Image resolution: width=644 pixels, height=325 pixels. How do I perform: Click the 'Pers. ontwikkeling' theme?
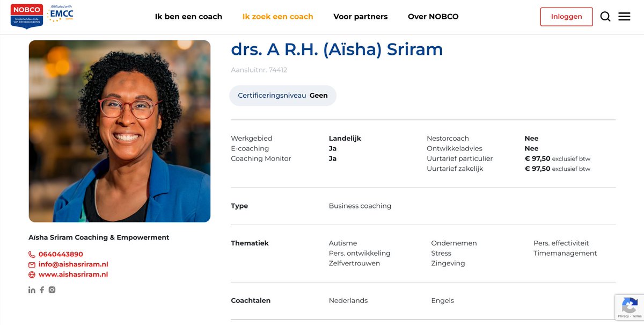[x=360, y=254]
